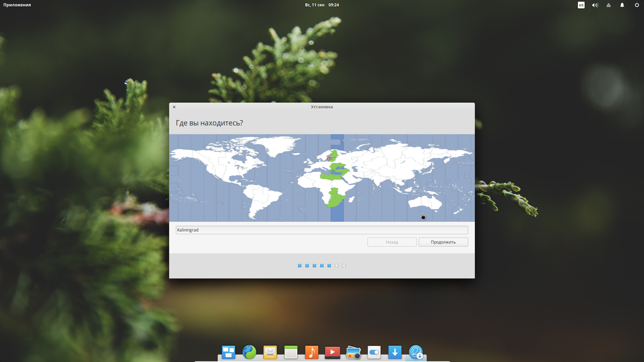Click Australia on the timezone map
Image resolution: width=644 pixels, height=362 pixels.
pyautogui.click(x=424, y=202)
